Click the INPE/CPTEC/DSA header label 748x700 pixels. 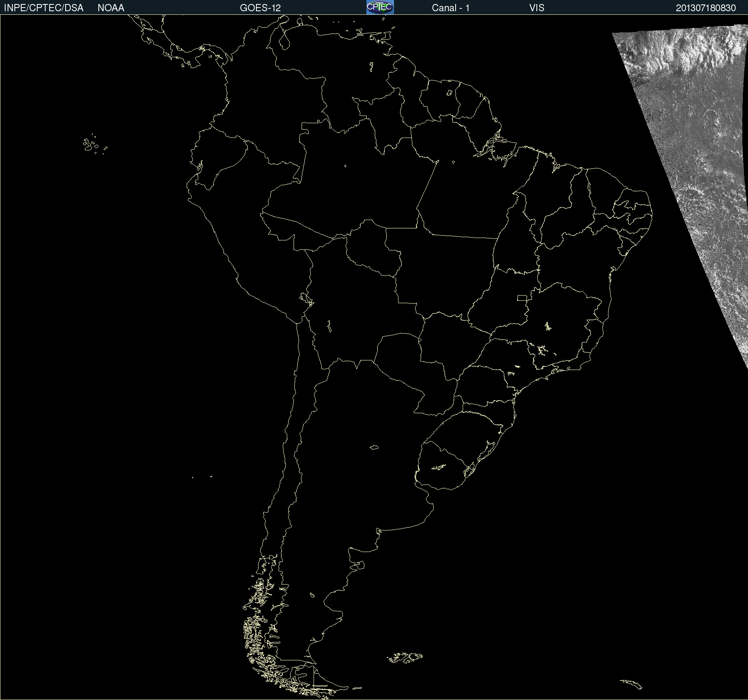44,8
